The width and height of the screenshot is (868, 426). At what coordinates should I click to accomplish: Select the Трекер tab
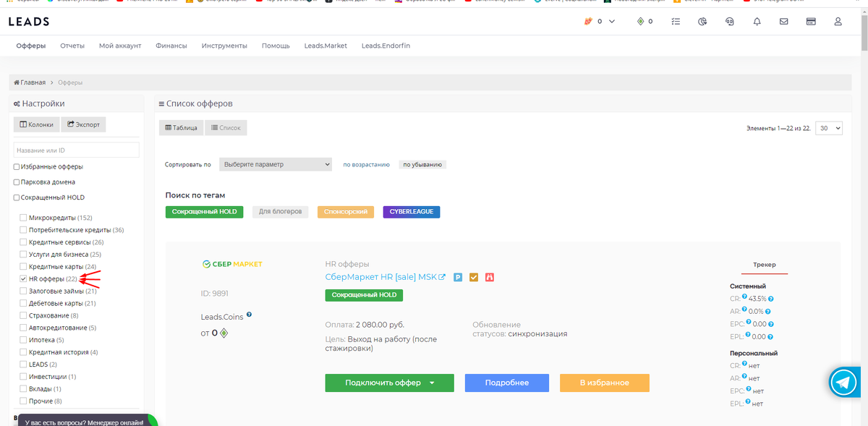coord(765,265)
